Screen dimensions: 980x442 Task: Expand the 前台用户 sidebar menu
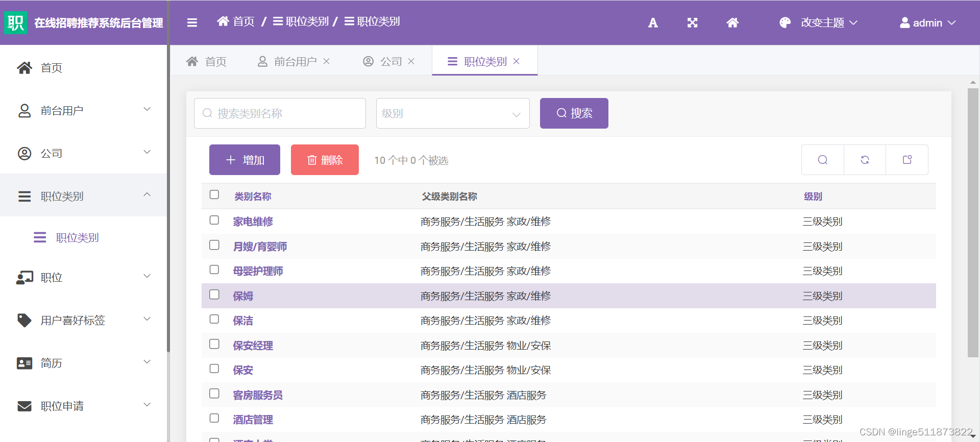(147, 109)
